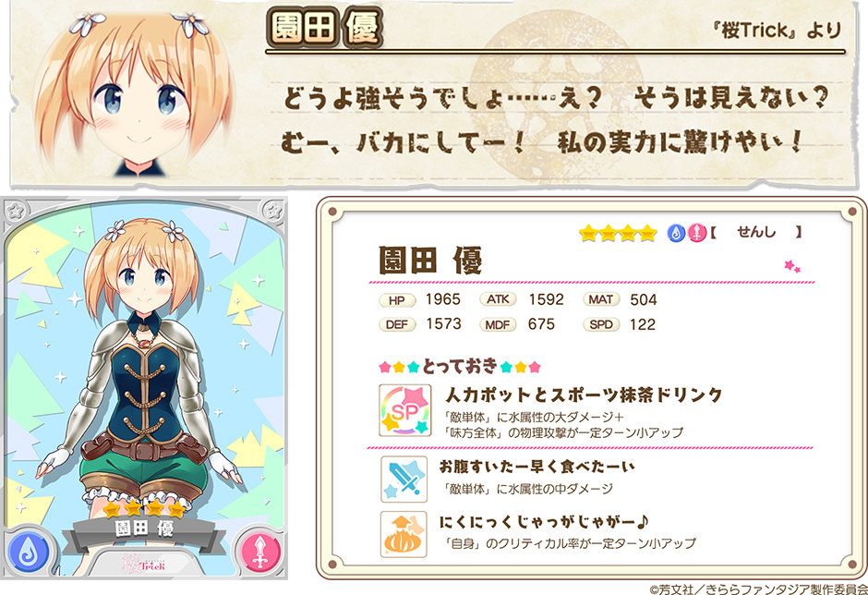This screenshot has height=595, width=868.
Task: Click the 桜Trick logo on card bottom
Action: [143, 565]
